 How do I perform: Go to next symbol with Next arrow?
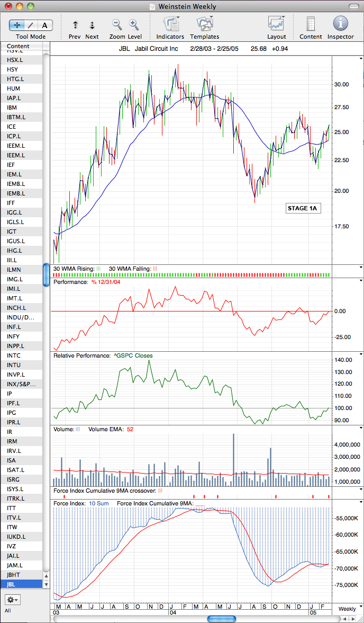(x=92, y=25)
